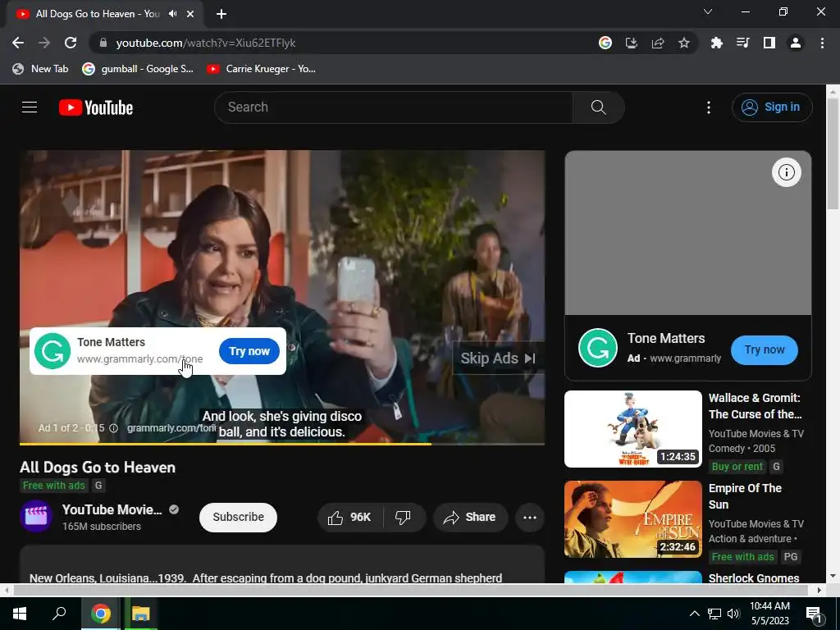
Task: Open more actions ellipsis under video
Action: click(x=530, y=517)
